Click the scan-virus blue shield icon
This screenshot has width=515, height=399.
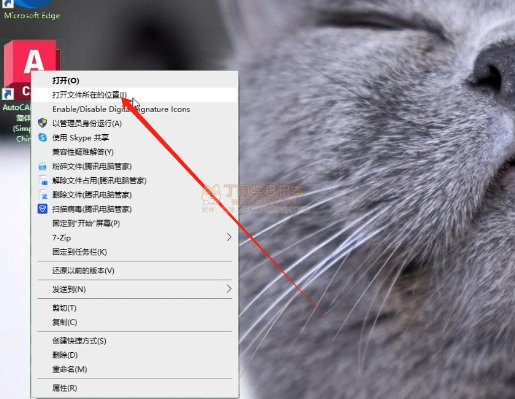pos(42,209)
